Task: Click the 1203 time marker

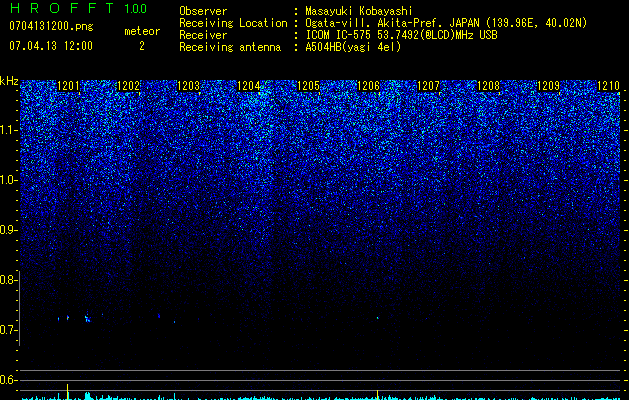Action: pyautogui.click(x=189, y=86)
